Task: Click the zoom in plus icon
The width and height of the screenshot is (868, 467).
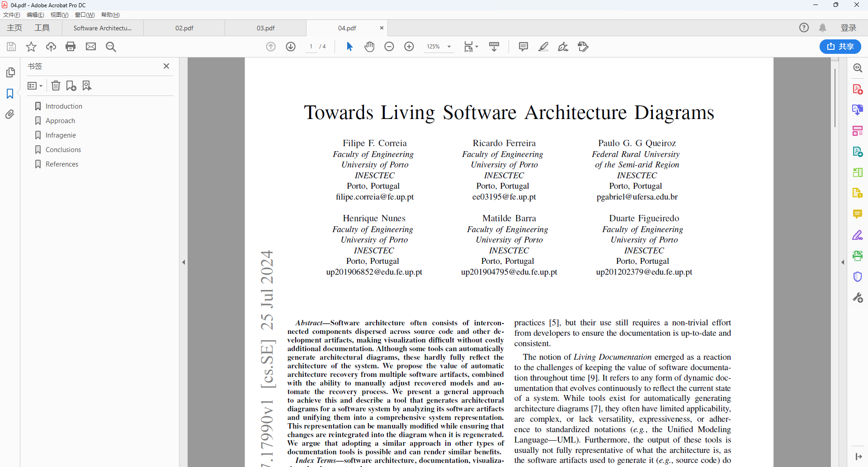Action: (x=409, y=47)
